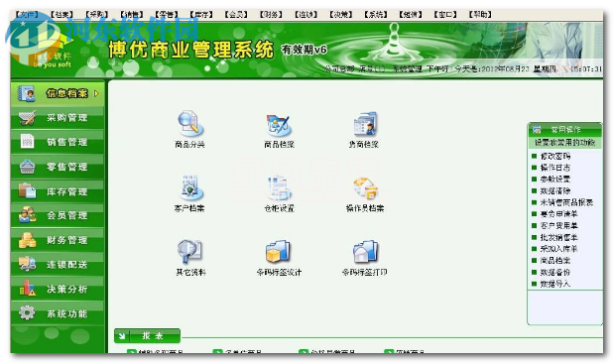The width and height of the screenshot is (614, 364).
Task: Click 数据清除 in common operations
Action: pyautogui.click(x=555, y=190)
